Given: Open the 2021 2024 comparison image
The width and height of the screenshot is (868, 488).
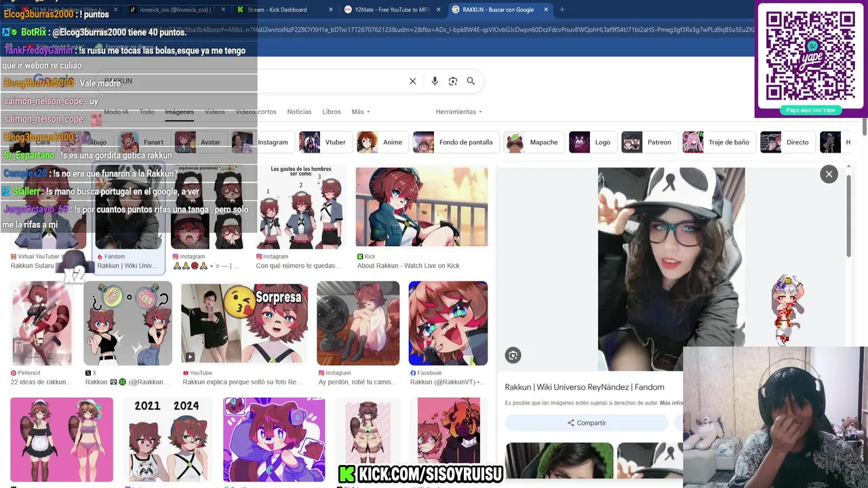Looking at the screenshot, I should pos(167,440).
